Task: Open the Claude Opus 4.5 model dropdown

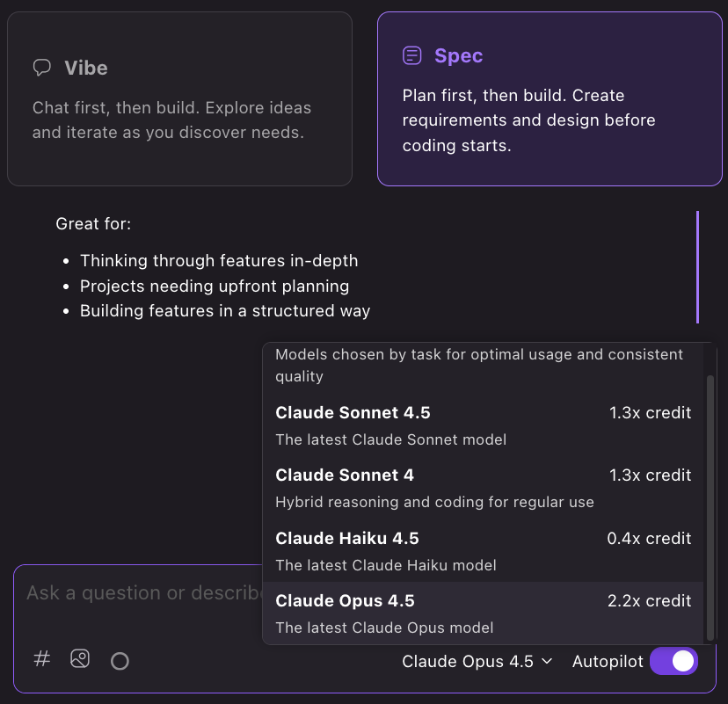Action: click(x=477, y=661)
